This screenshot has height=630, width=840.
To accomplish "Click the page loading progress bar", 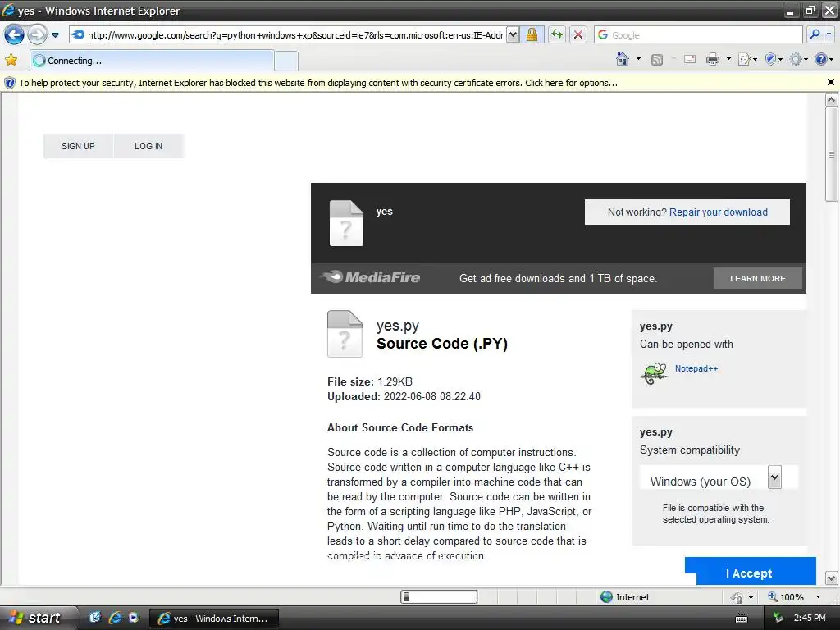I will (x=439, y=597).
